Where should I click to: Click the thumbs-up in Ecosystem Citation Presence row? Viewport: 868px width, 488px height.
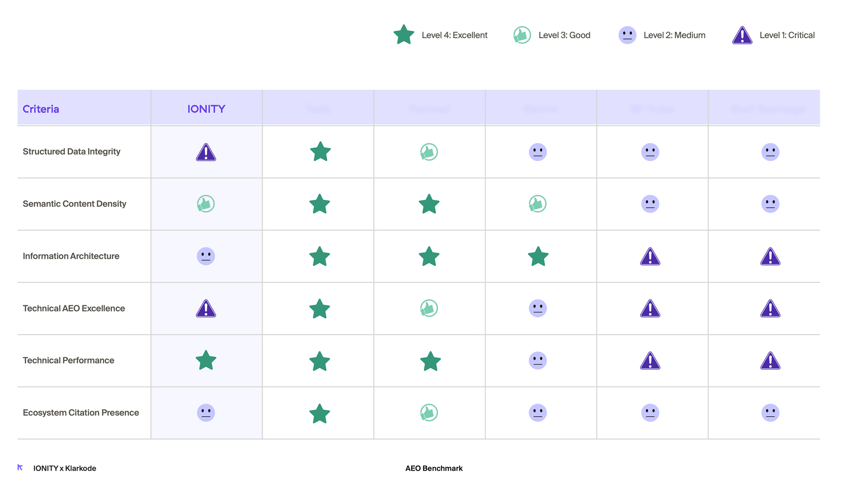click(x=429, y=413)
